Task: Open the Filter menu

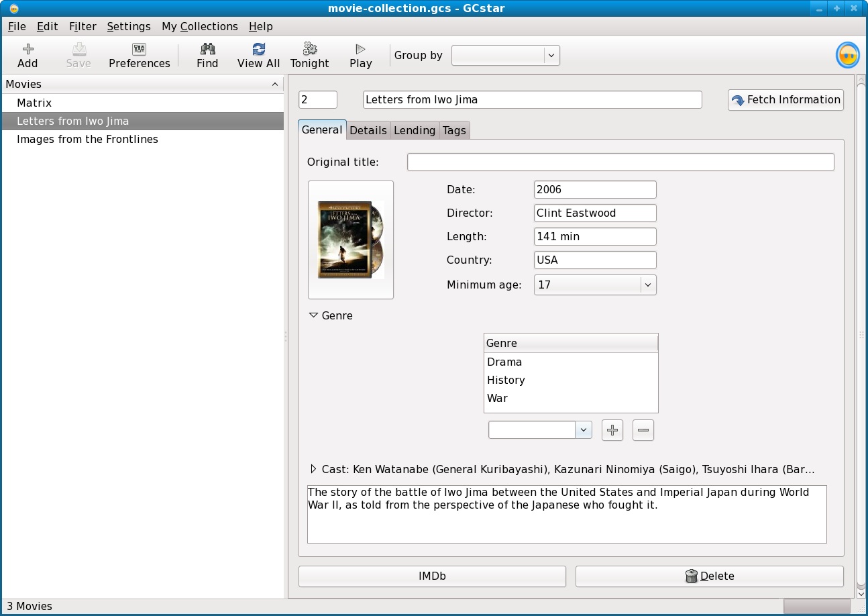Action: (83, 26)
